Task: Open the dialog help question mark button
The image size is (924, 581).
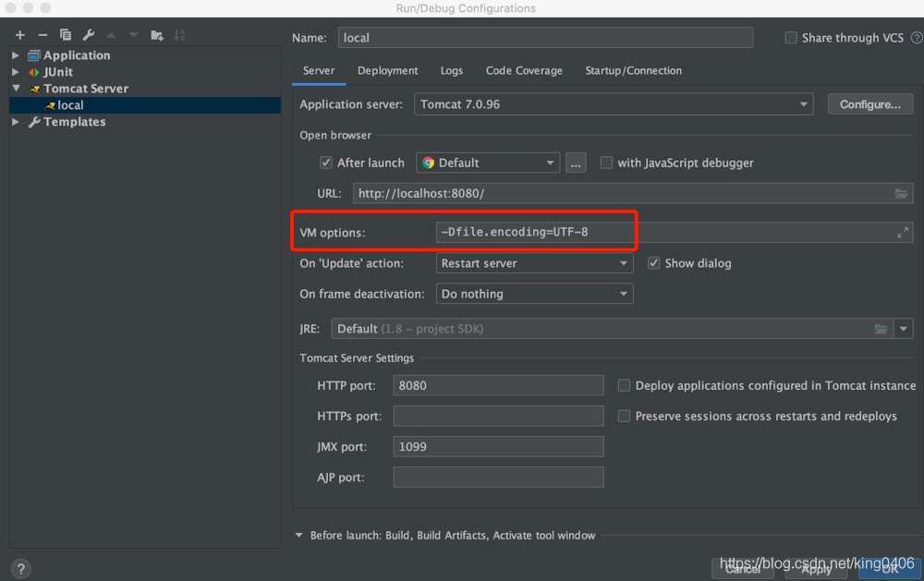Action: point(20,569)
